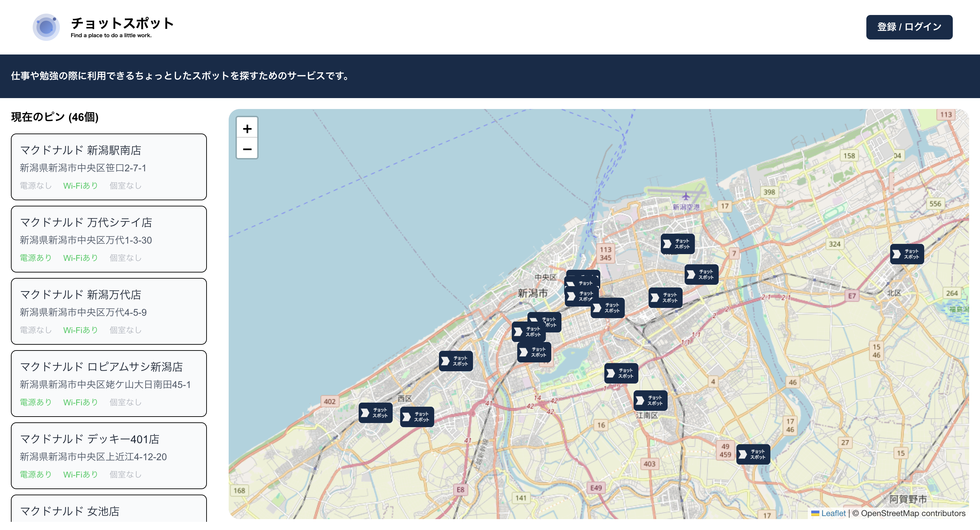Select マクドナルド デッキー401店 entry
This screenshot has height=530, width=980.
pyautogui.click(x=109, y=455)
